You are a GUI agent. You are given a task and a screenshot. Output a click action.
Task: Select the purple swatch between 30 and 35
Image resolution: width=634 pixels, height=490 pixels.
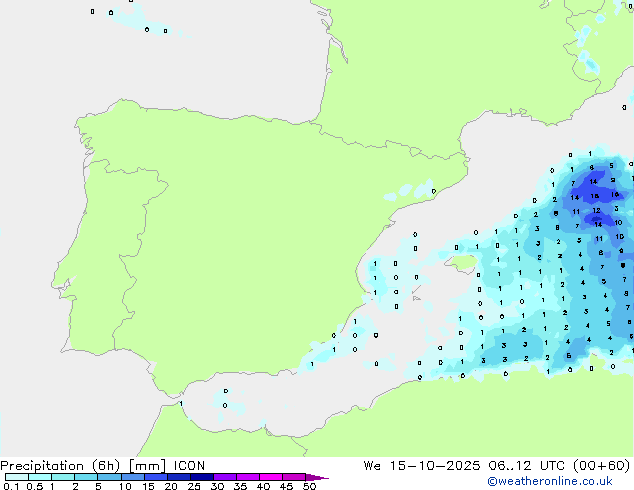click(x=225, y=477)
